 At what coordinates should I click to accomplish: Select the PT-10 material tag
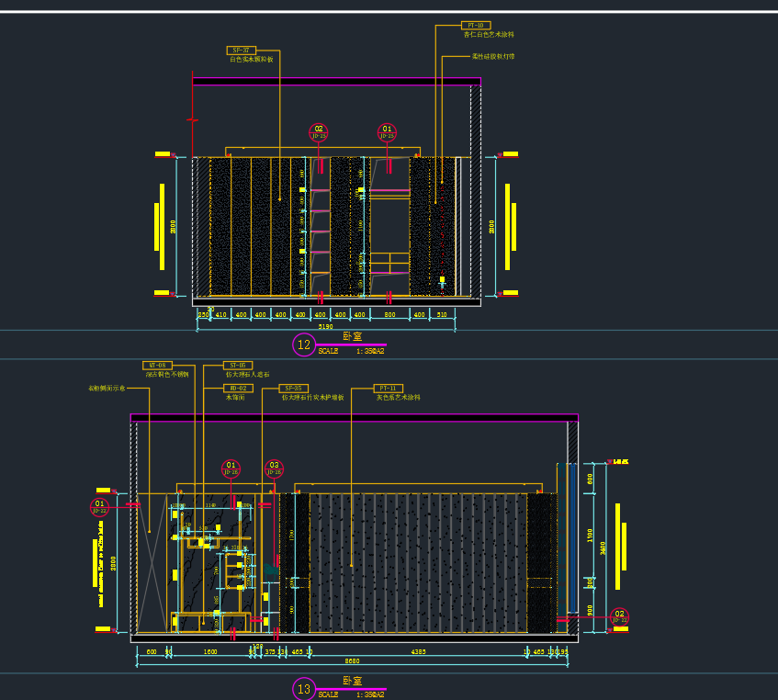(x=476, y=26)
